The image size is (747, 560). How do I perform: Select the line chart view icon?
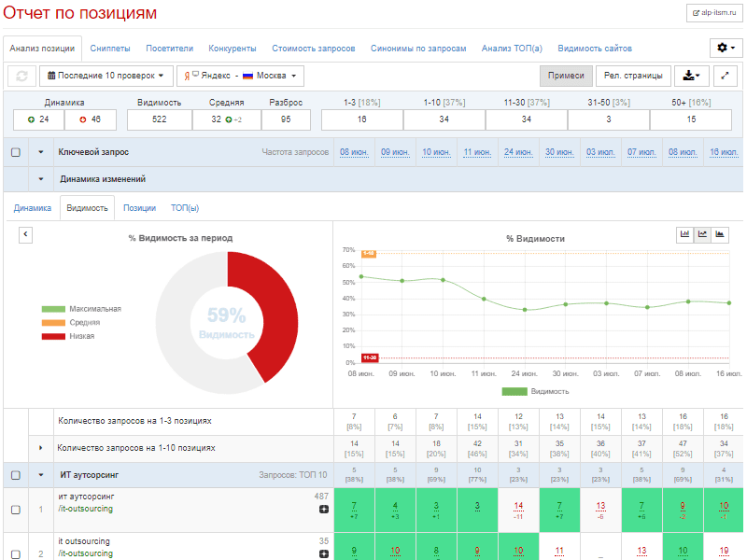pos(702,234)
